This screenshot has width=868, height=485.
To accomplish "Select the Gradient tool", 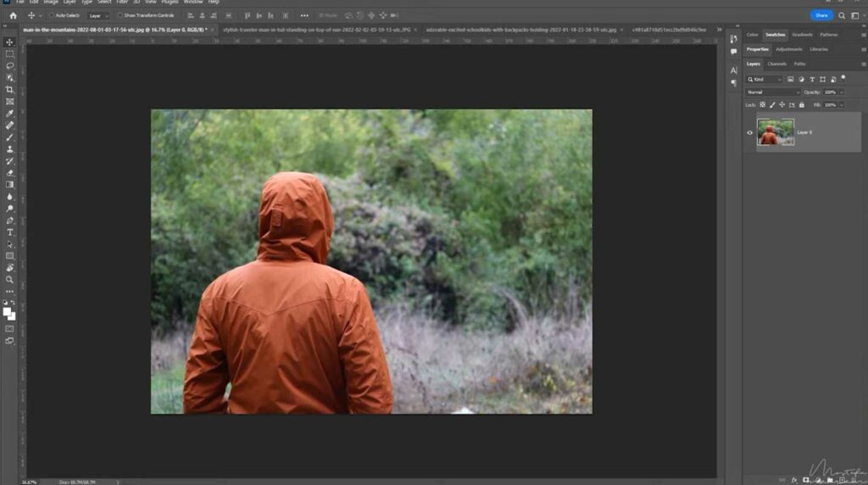I will click(x=9, y=185).
